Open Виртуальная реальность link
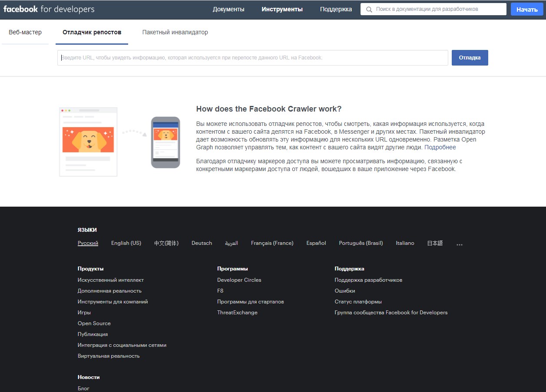This screenshot has width=546, height=392. (109, 356)
